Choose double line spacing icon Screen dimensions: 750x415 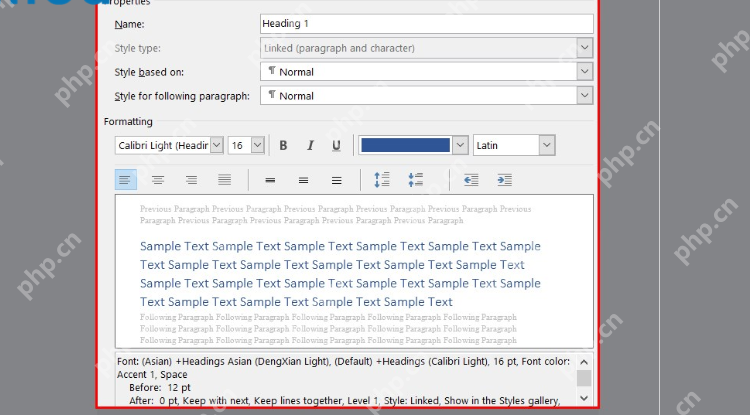coord(337,180)
